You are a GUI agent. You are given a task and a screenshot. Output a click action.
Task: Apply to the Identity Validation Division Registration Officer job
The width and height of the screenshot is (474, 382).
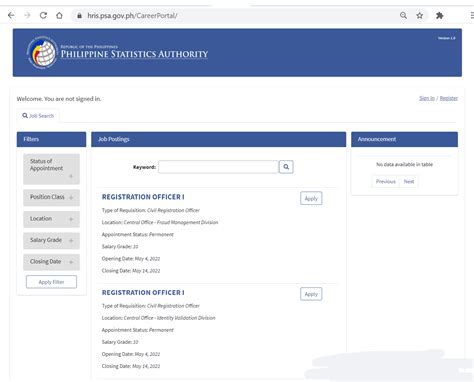point(311,294)
